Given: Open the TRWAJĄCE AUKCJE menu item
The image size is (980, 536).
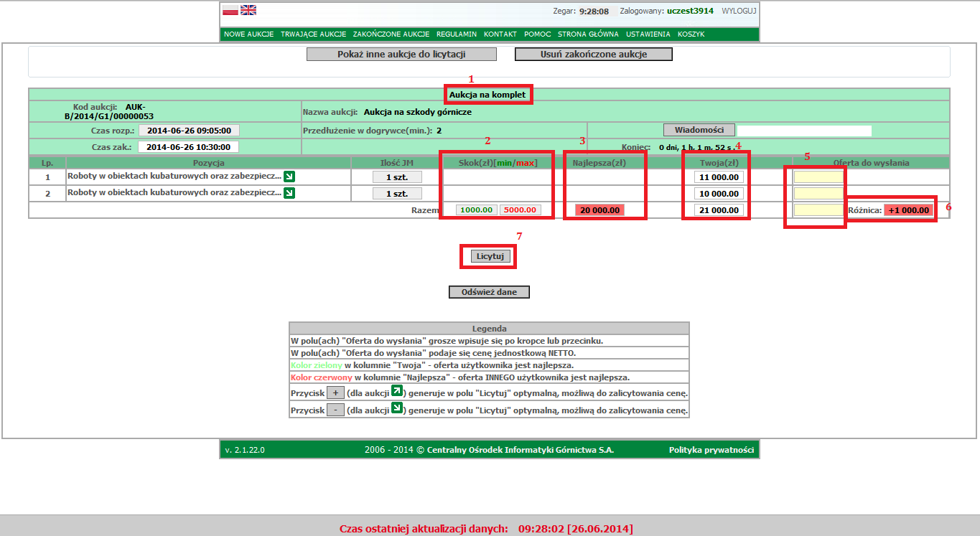Looking at the screenshot, I should pyautogui.click(x=314, y=34).
